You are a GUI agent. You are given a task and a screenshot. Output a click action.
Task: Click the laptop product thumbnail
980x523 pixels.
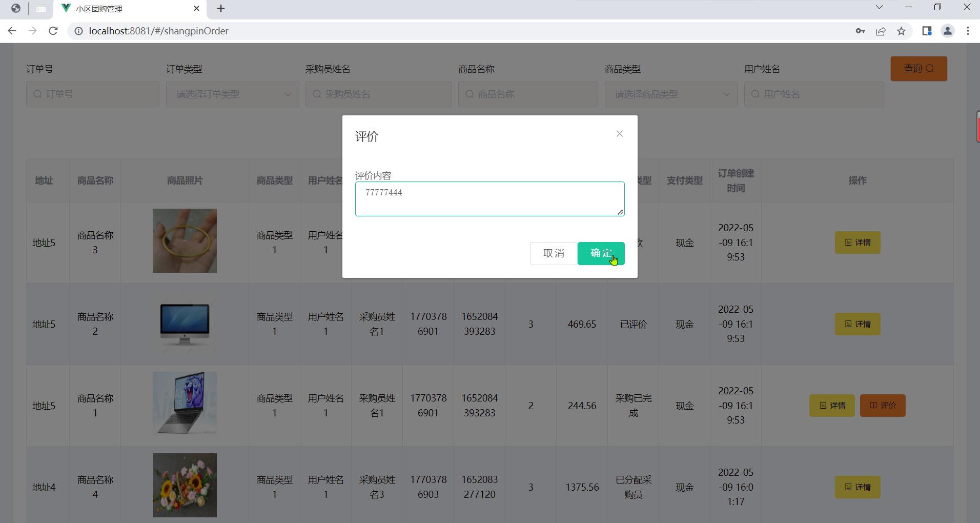(185, 404)
